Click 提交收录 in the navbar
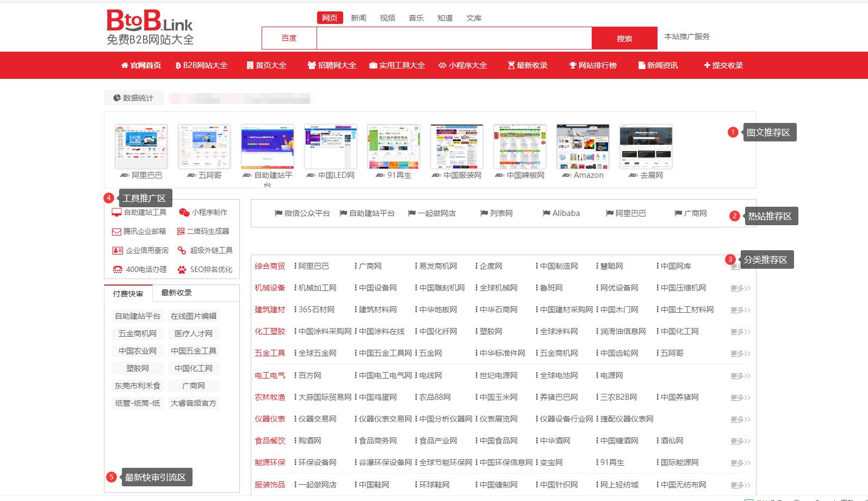Image resolution: width=868 pixels, height=501 pixels. point(723,65)
